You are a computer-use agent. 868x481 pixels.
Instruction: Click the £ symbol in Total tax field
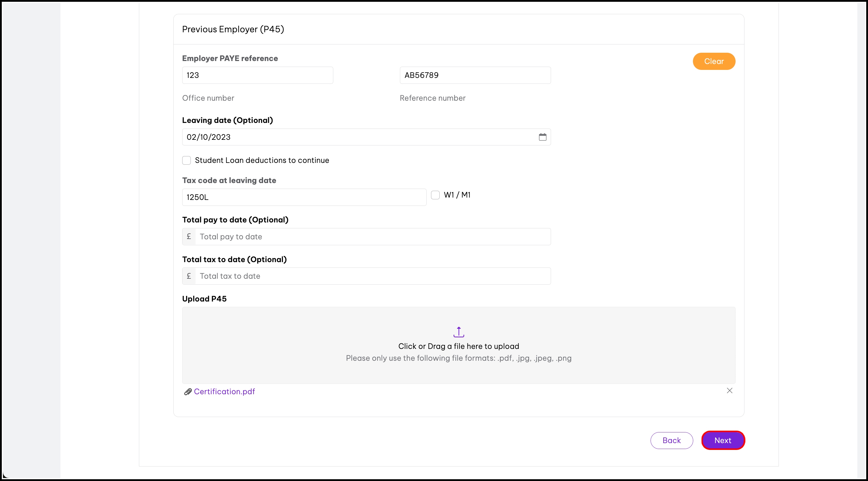pyautogui.click(x=189, y=276)
